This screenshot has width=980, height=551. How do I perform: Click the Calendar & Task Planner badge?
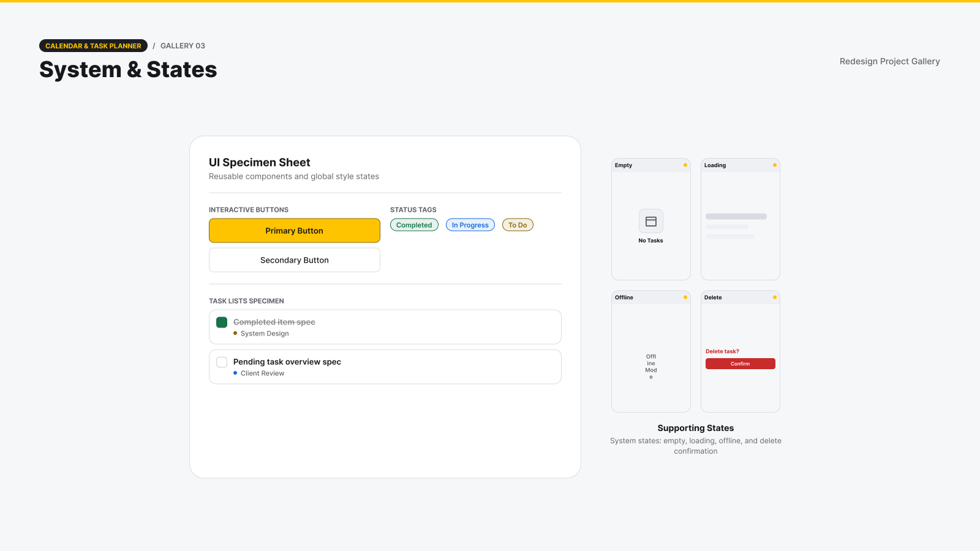(x=93, y=46)
